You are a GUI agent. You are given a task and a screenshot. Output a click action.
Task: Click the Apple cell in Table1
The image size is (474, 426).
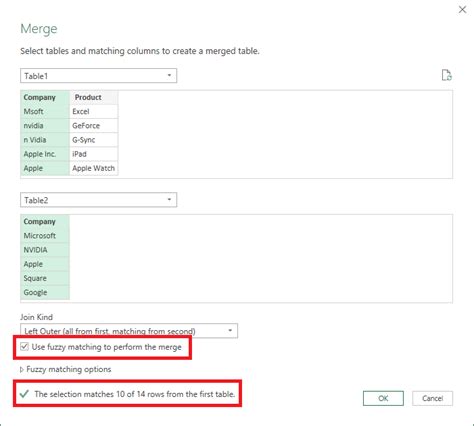[45, 168]
